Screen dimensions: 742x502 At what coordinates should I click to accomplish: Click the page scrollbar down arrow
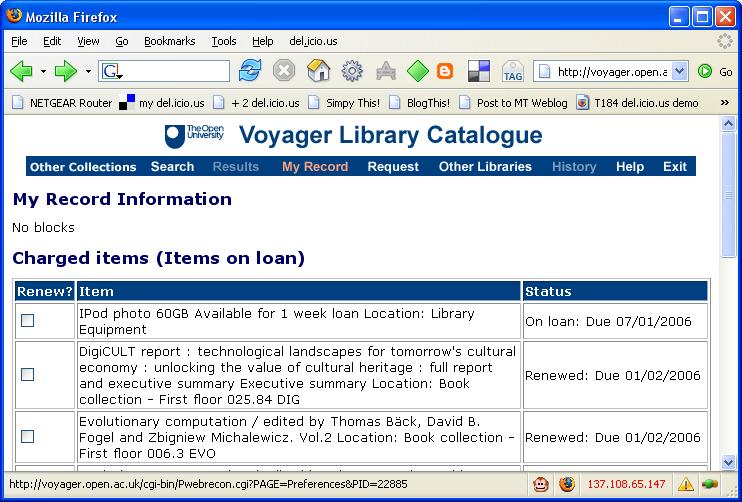728,462
